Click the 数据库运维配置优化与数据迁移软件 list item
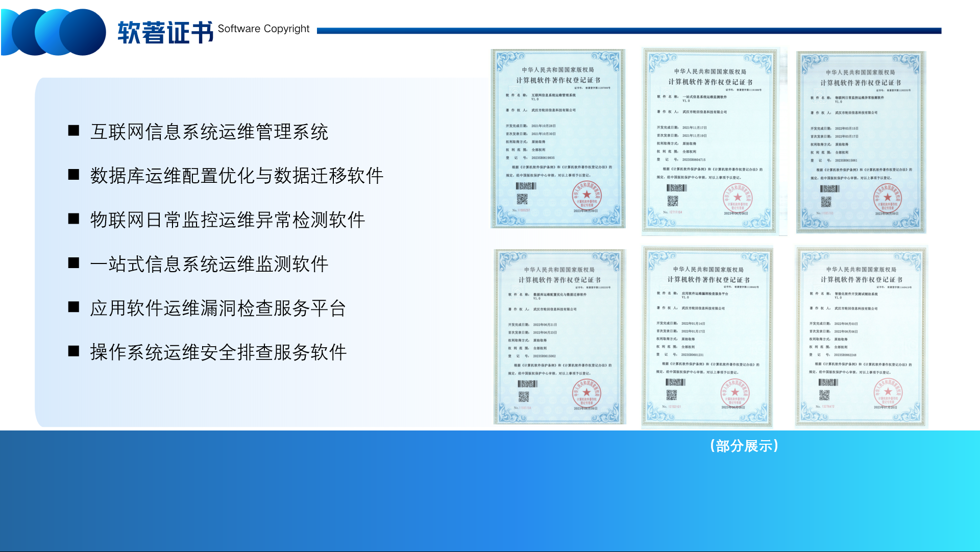 236,176
